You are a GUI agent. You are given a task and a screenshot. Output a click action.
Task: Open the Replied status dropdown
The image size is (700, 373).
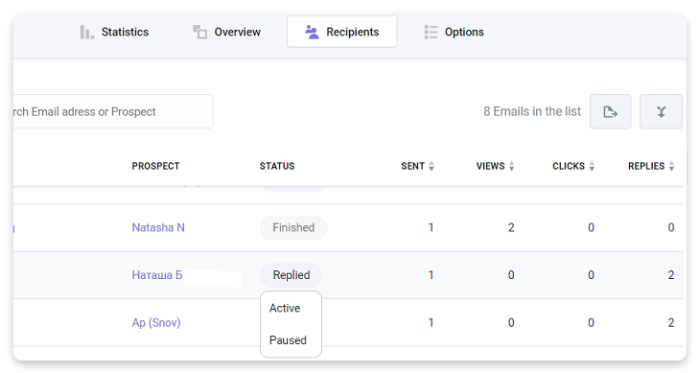pos(291,275)
